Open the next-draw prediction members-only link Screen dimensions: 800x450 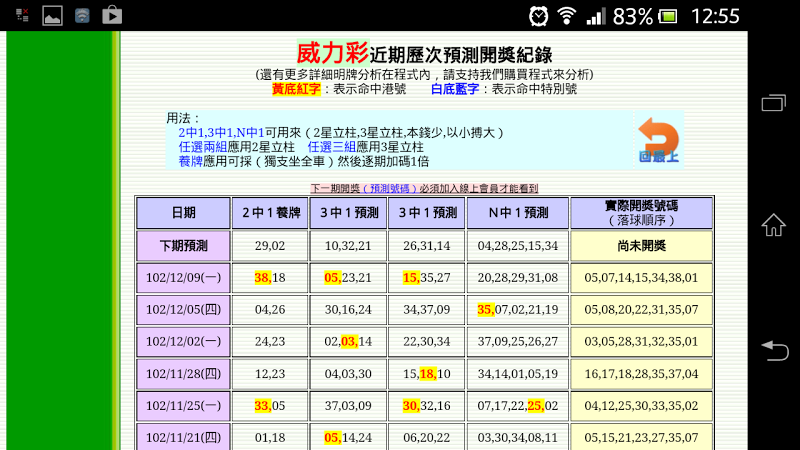click(x=424, y=188)
